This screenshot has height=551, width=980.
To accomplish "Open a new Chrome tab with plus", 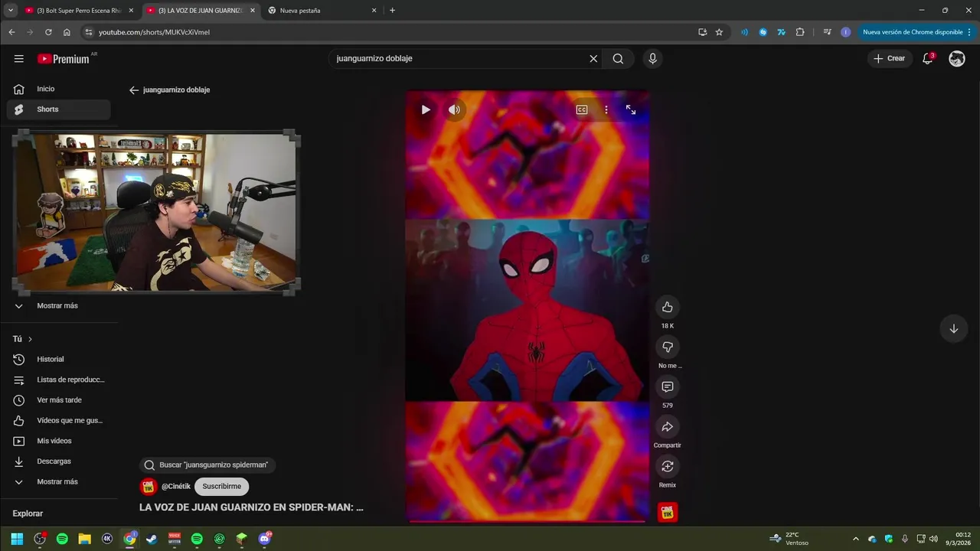I will [x=393, y=11].
